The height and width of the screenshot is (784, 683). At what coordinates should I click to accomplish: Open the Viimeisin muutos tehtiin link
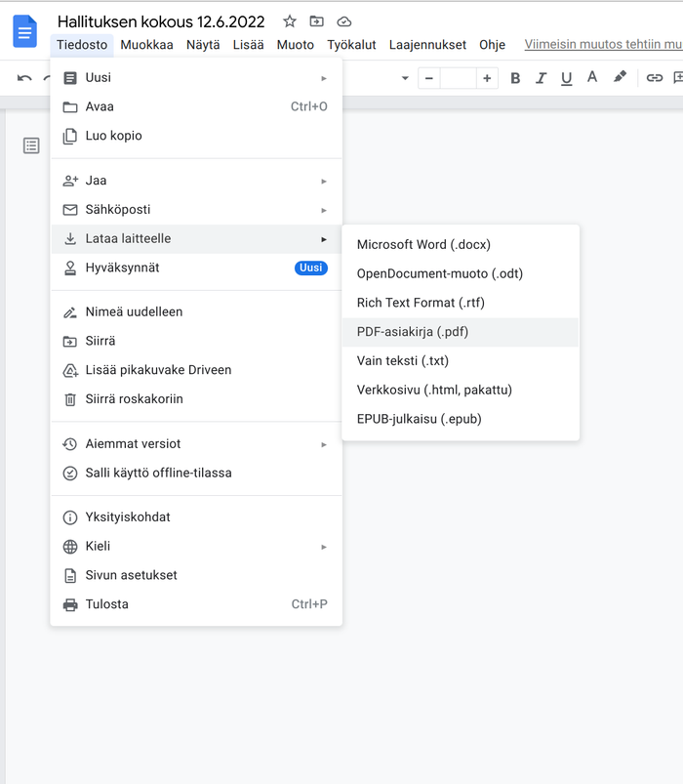(x=603, y=44)
